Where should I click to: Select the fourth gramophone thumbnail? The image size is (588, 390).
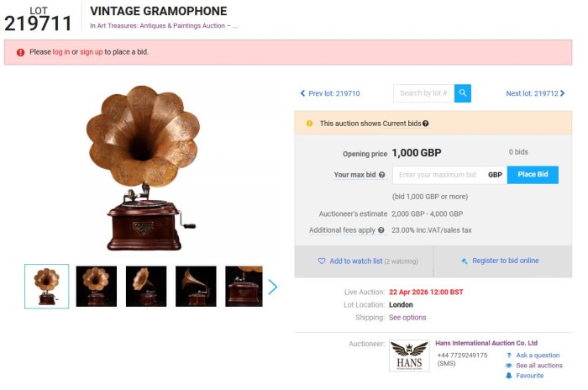coord(196,287)
